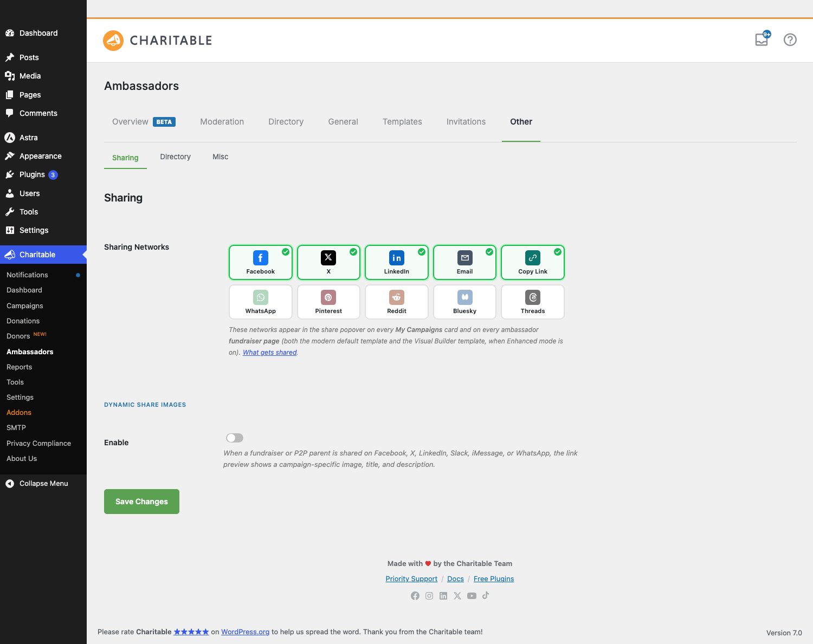The height and width of the screenshot is (644, 813).
Task: Open the help question mark icon
Action: [x=790, y=40]
